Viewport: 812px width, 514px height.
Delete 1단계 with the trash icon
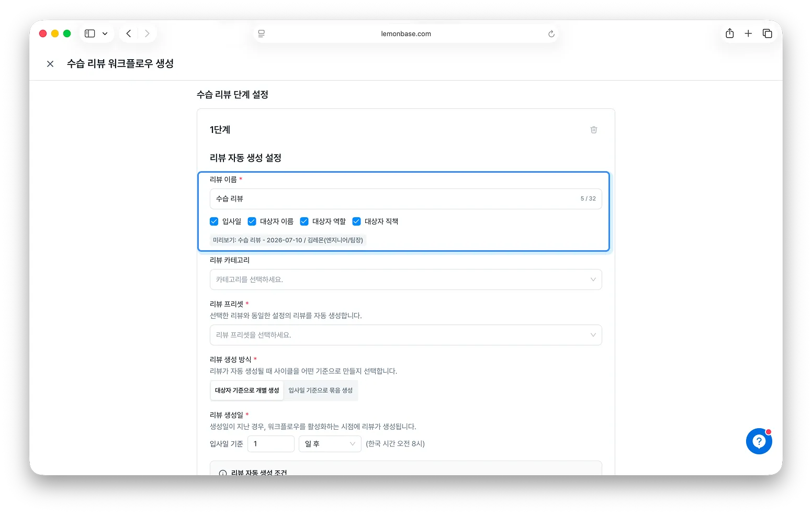[x=594, y=130]
